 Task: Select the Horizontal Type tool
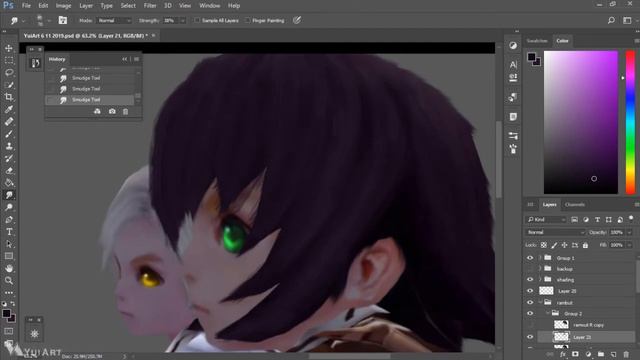click(9, 232)
